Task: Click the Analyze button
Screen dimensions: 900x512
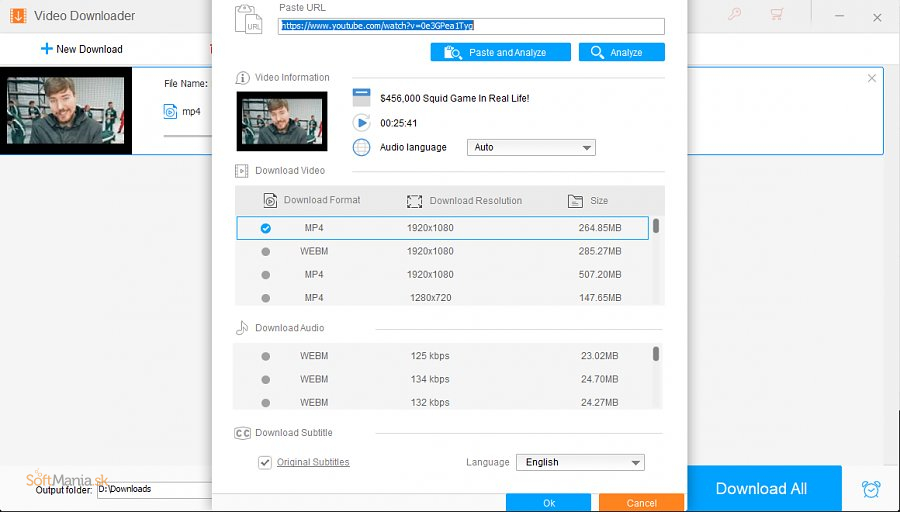Action: click(621, 52)
